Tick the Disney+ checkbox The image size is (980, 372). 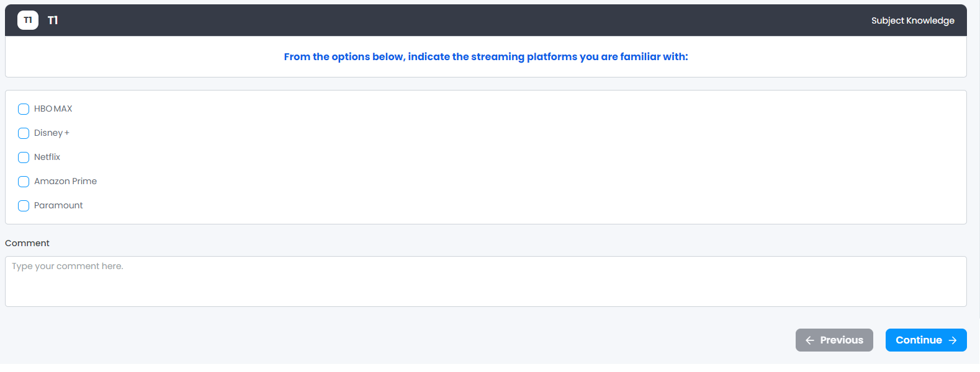(24, 133)
